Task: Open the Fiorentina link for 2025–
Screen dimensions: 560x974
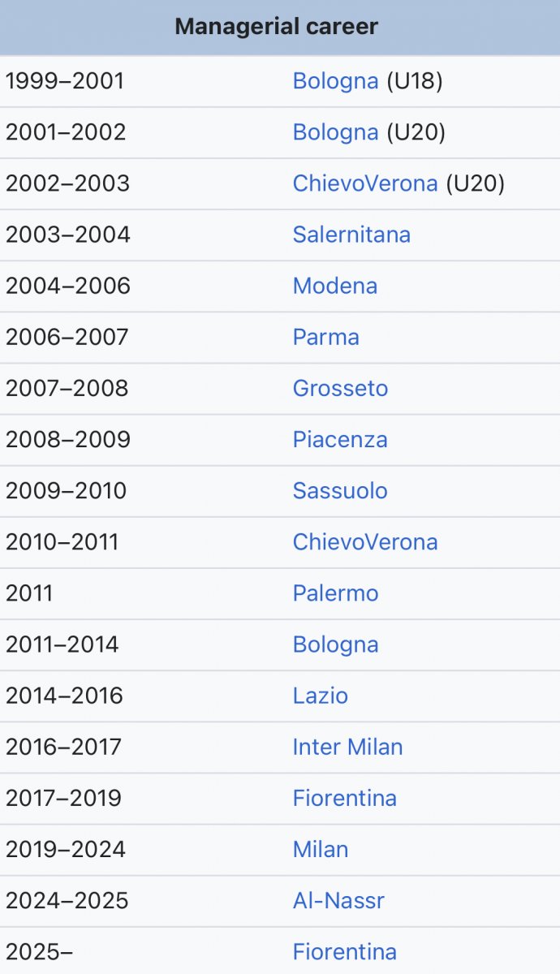Action: tap(344, 950)
